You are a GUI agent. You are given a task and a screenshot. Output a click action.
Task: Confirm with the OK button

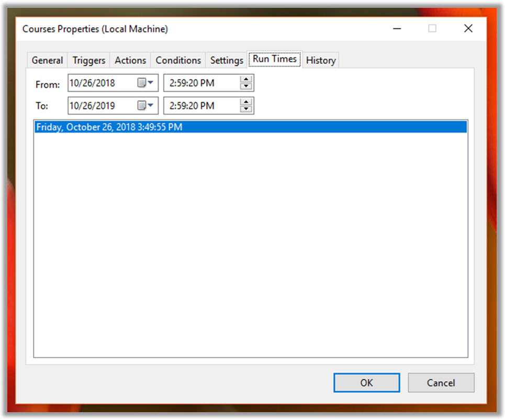(366, 383)
